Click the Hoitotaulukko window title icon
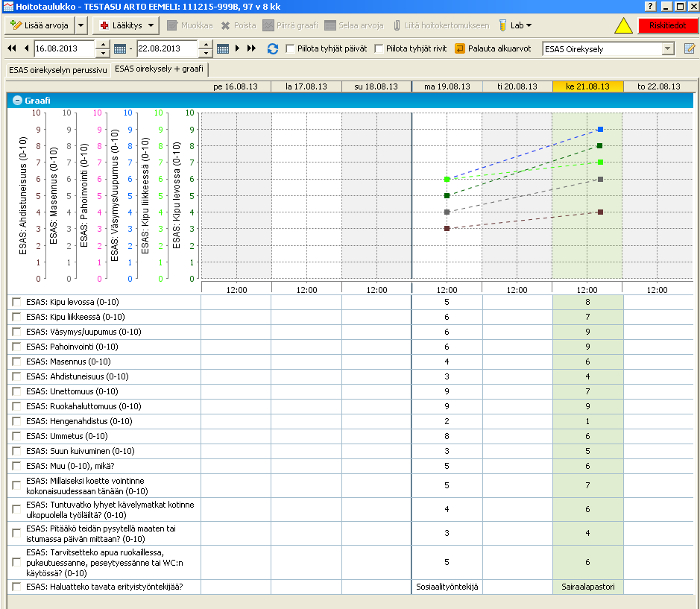Viewport: 700px width, 609px height. tap(8, 7)
